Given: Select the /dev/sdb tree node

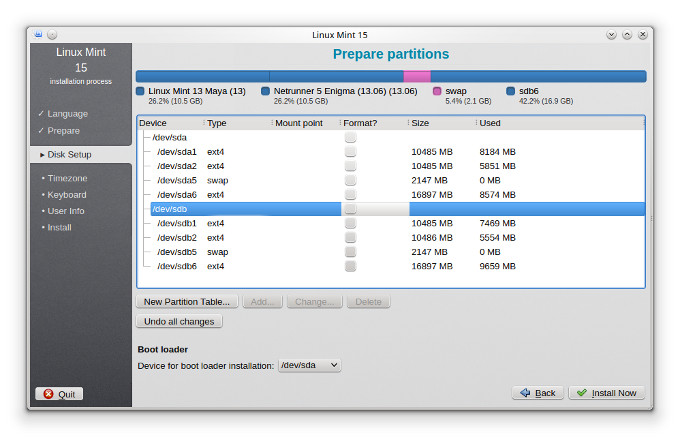Looking at the screenshot, I should pyautogui.click(x=169, y=209).
